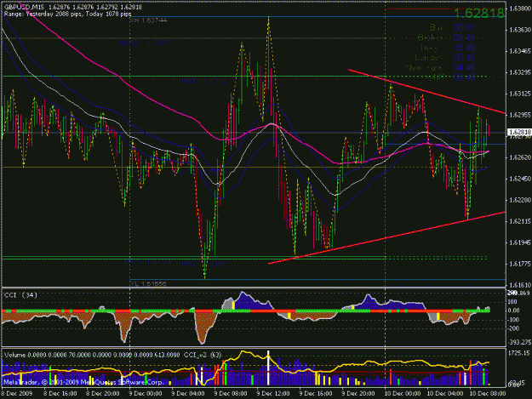The width and height of the screenshot is (532, 399).
Task: Click the 8 Dec 20:00 time axis label
Action: pyautogui.click(x=103, y=394)
